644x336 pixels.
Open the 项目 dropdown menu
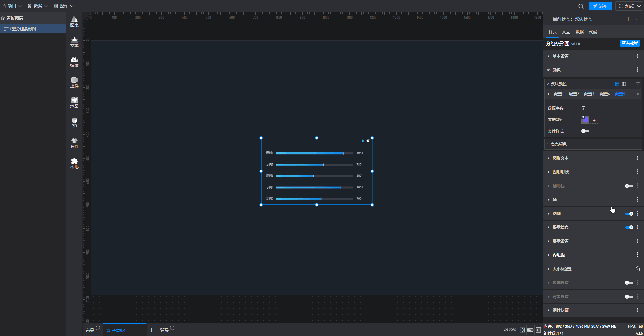[x=12, y=6]
